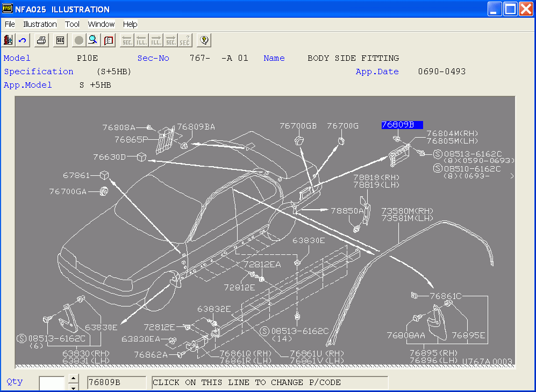Image resolution: width=536 pixels, height=392 pixels.
Task: Open the Window menu
Action: pyautogui.click(x=101, y=24)
